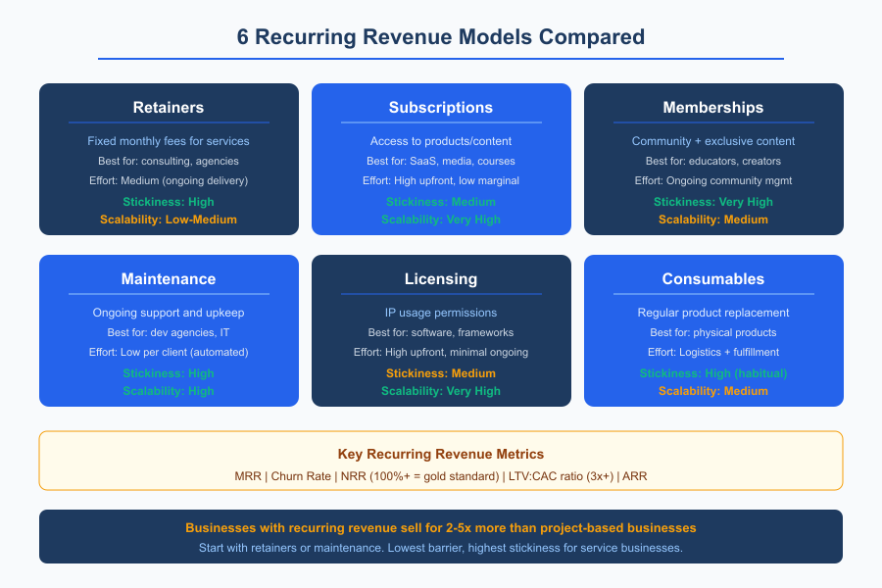Image resolution: width=882 pixels, height=588 pixels.
Task: Click the Memberships card heading
Action: pos(712,108)
